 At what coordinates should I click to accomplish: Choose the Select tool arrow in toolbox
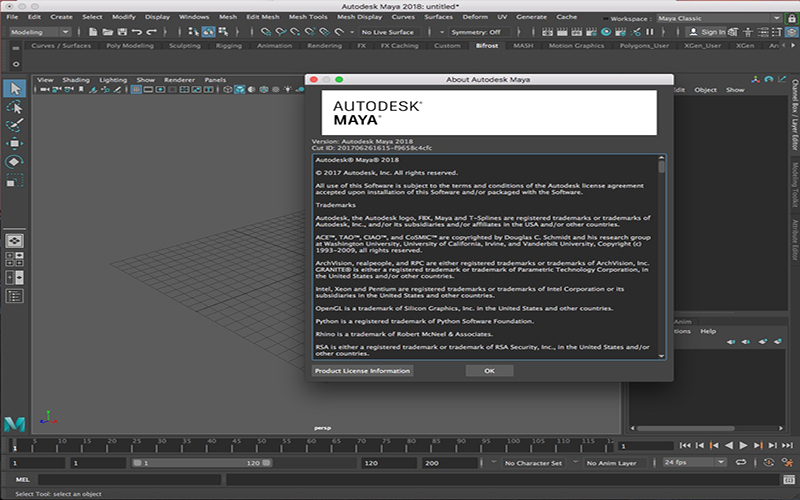pyautogui.click(x=15, y=88)
